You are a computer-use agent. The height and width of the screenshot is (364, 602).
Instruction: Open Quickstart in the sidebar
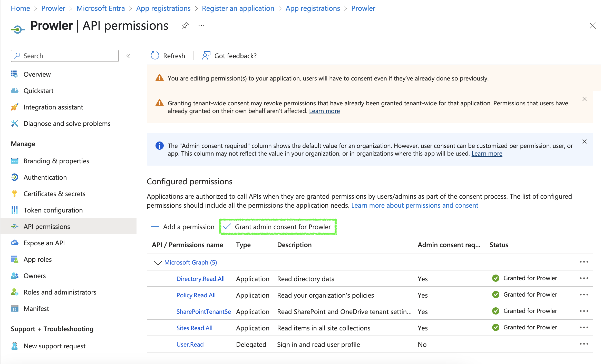[38, 91]
